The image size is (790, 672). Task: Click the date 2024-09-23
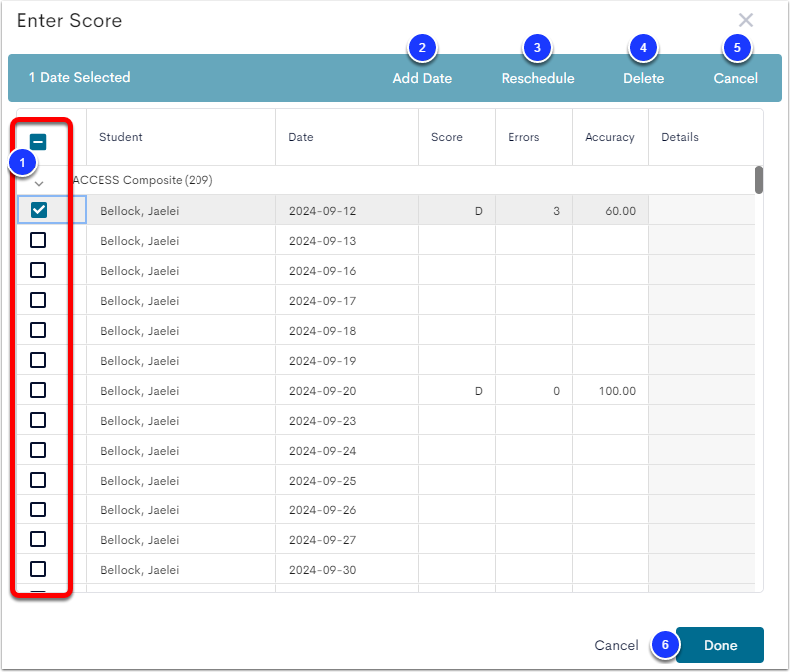coord(322,421)
